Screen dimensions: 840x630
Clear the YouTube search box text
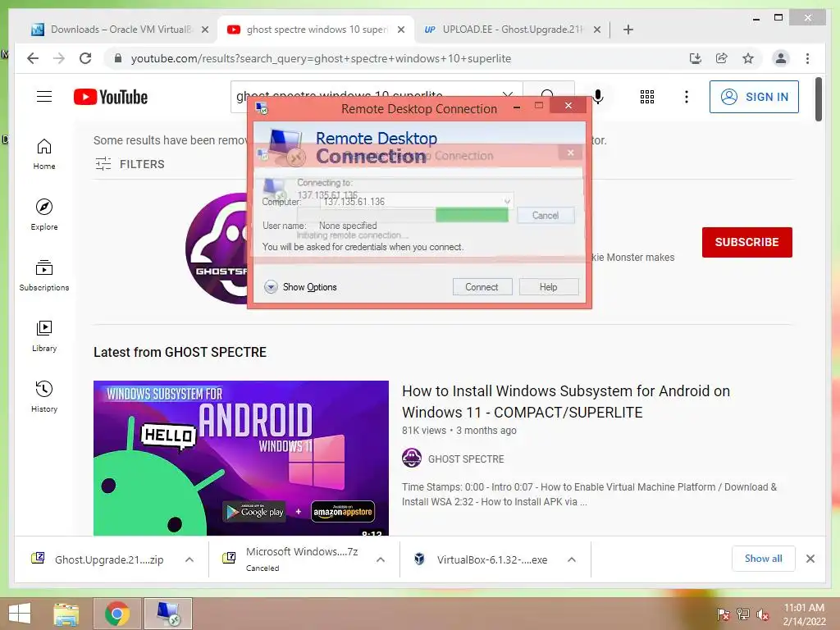click(x=507, y=95)
